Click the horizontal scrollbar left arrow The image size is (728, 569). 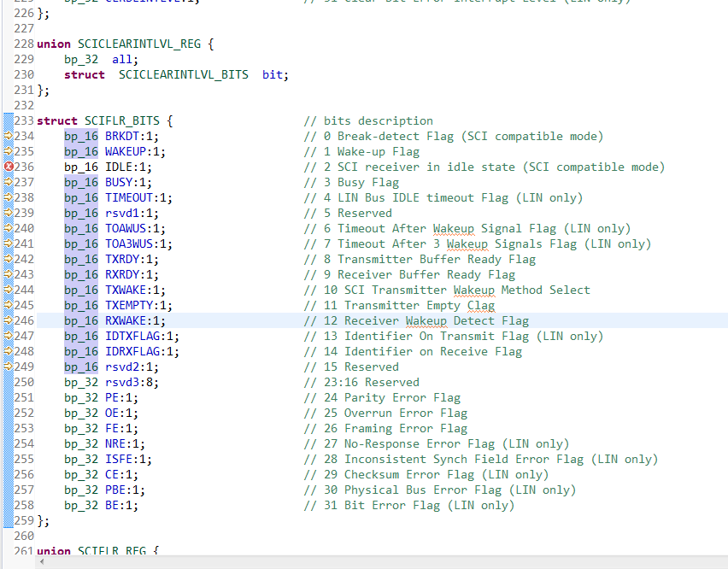[42, 562]
